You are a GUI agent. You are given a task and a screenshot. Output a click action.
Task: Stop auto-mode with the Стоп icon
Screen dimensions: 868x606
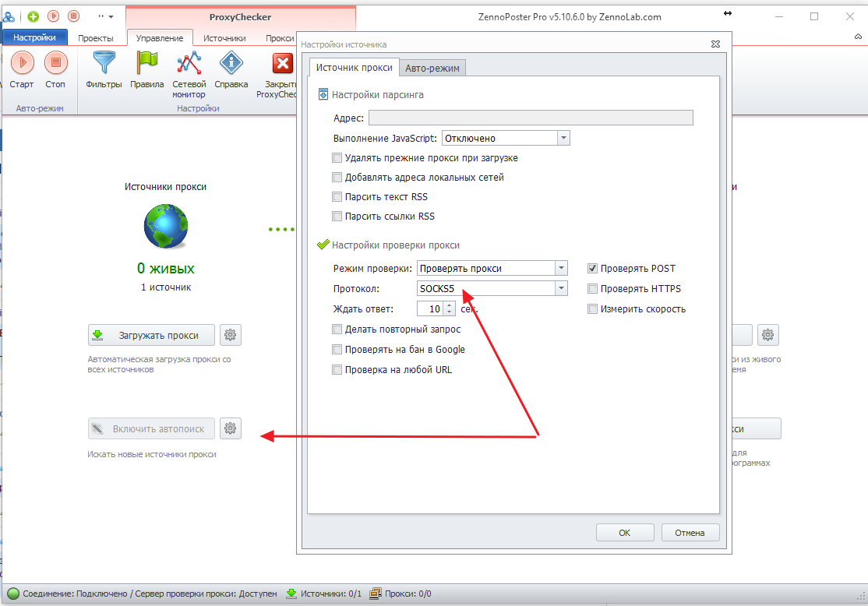pyautogui.click(x=55, y=62)
